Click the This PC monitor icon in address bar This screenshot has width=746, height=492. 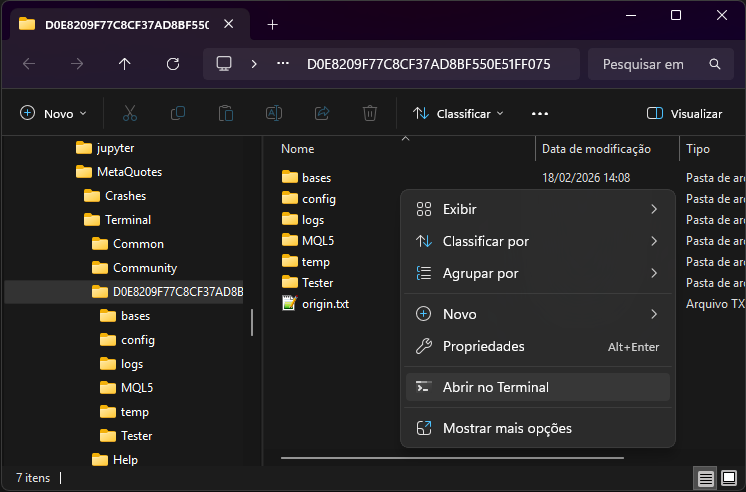click(224, 64)
